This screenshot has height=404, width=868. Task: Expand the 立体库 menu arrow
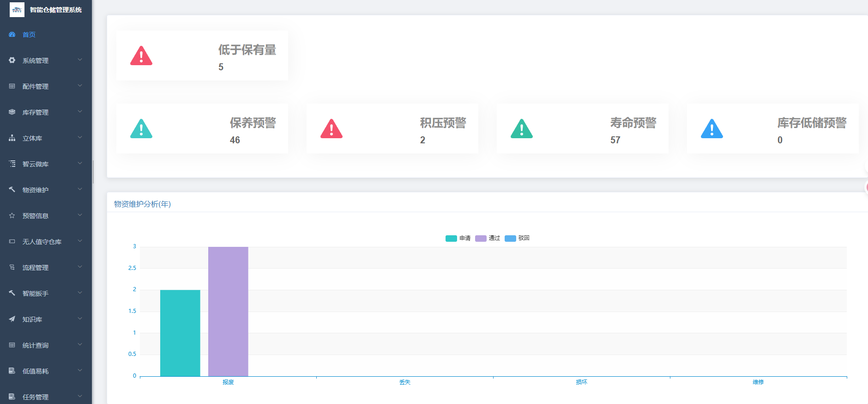80,138
